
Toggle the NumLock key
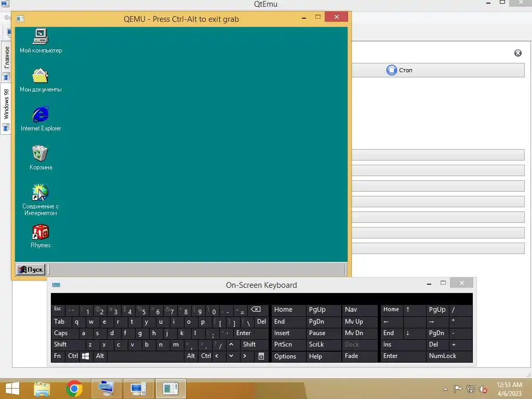[449, 356]
